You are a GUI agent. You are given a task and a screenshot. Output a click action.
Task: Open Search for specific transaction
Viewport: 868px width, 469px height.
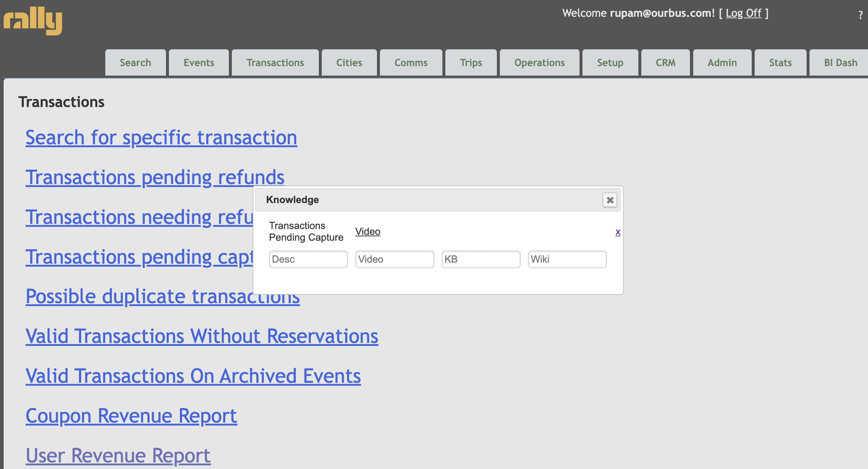coord(161,138)
